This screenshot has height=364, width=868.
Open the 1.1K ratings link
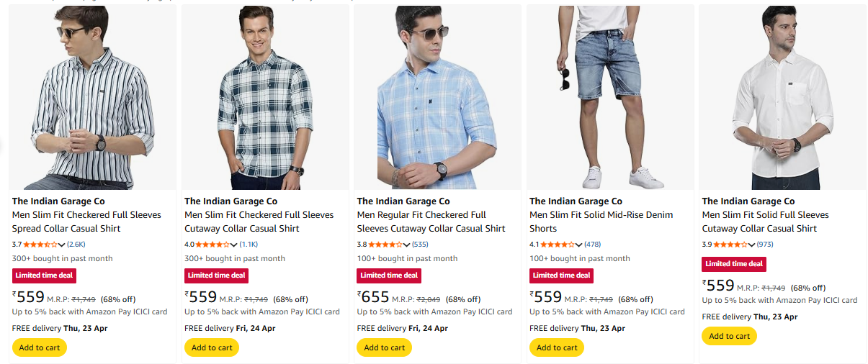coord(249,245)
